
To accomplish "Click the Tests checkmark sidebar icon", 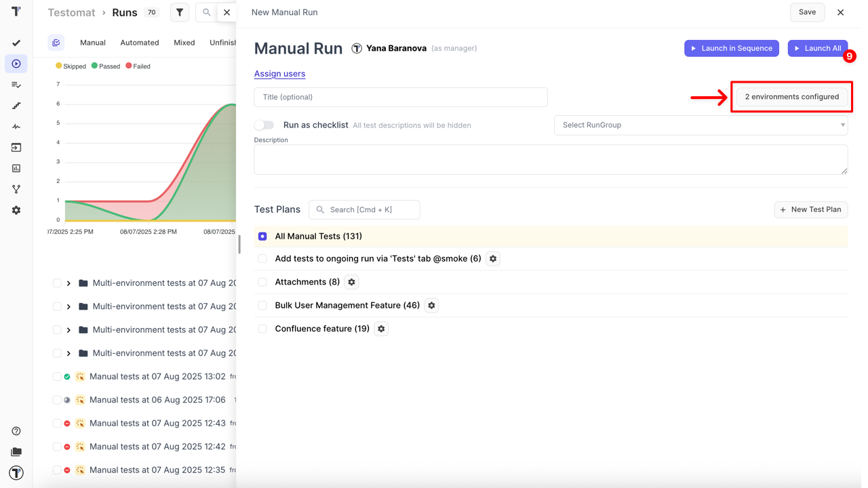I will click(x=16, y=43).
